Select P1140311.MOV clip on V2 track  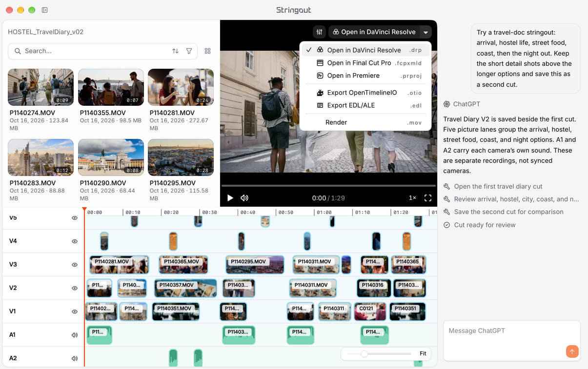pyautogui.click(x=313, y=288)
